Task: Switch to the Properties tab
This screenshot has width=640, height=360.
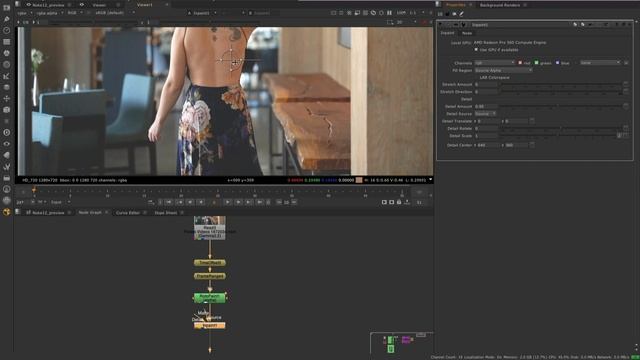Action: tap(456, 5)
